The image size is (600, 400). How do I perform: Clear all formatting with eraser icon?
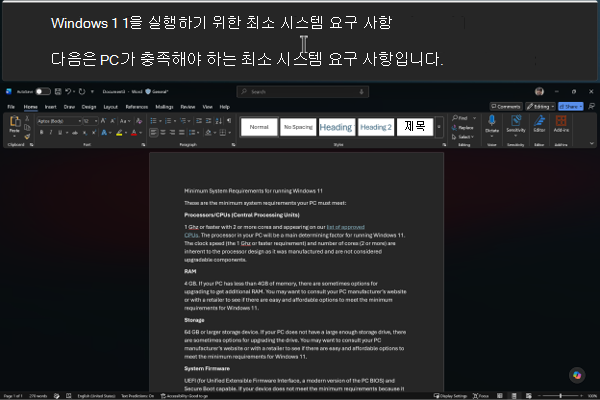[139, 121]
